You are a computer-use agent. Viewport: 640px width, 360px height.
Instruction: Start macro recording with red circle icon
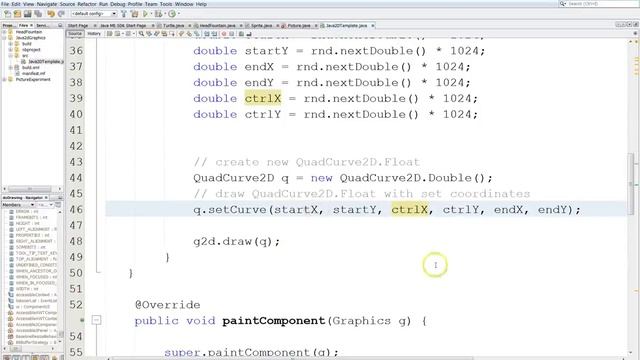pos(223,33)
